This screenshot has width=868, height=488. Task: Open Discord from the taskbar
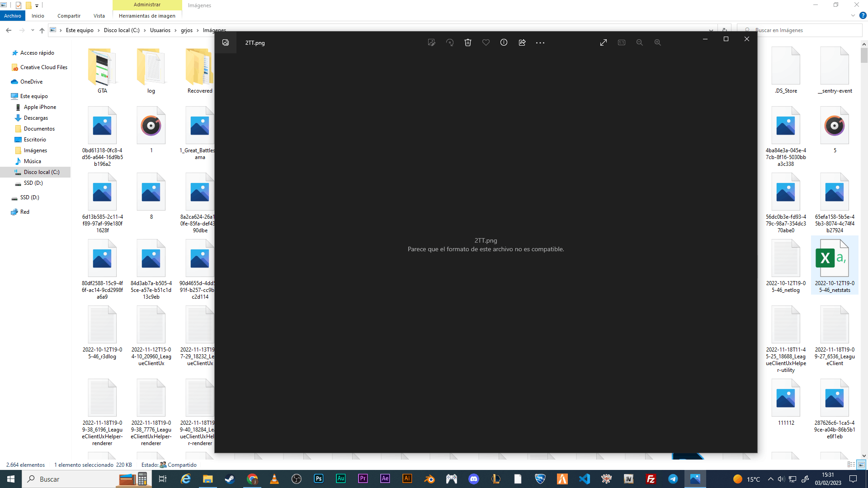pyautogui.click(x=473, y=479)
